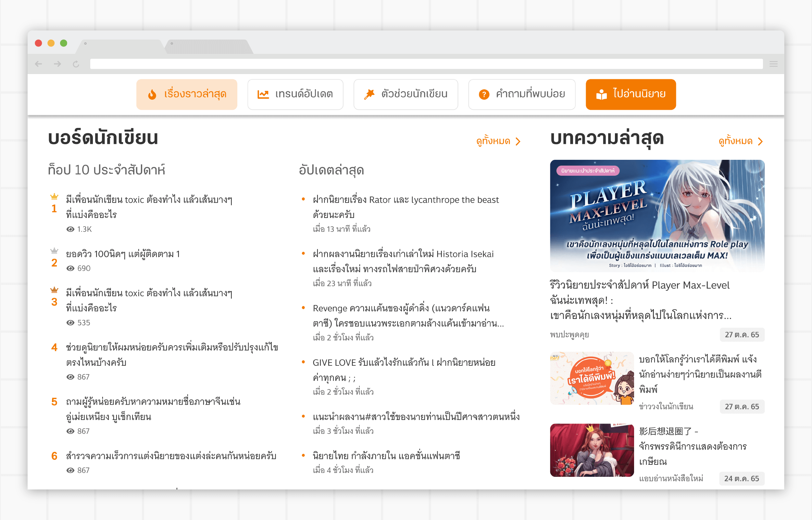This screenshot has height=520, width=812.
Task: Click the ท็อป 10 ประจำสัปดาห์ heading
Action: [x=106, y=170]
